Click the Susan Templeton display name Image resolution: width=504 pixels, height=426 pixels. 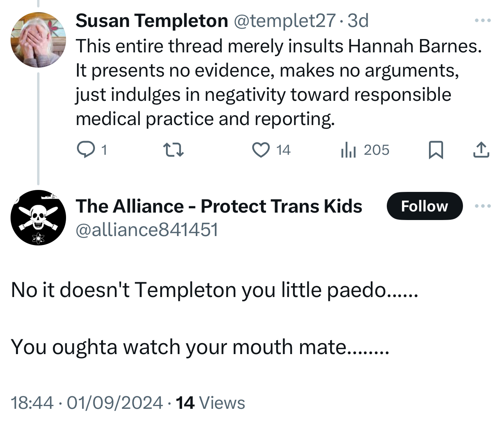click(x=152, y=21)
